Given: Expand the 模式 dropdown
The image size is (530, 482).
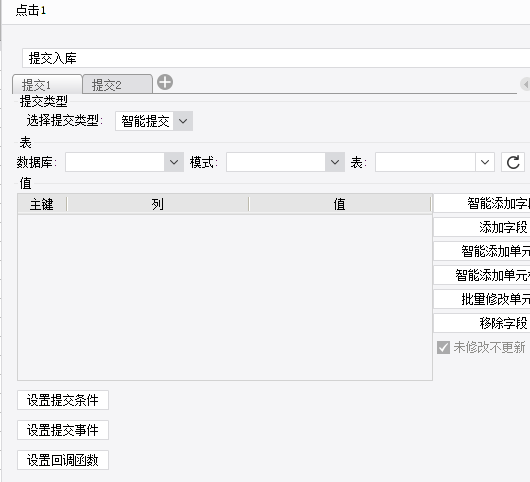Looking at the screenshot, I should coord(335,162).
